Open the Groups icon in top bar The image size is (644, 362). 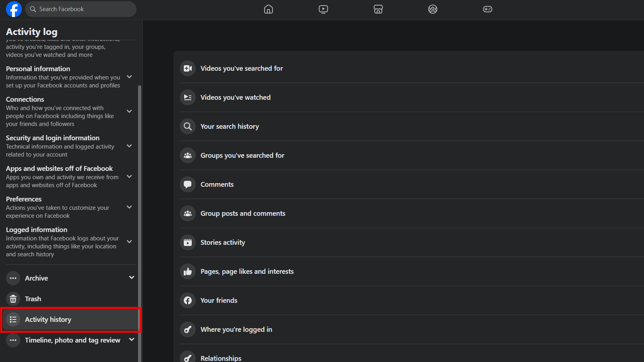[x=433, y=9]
